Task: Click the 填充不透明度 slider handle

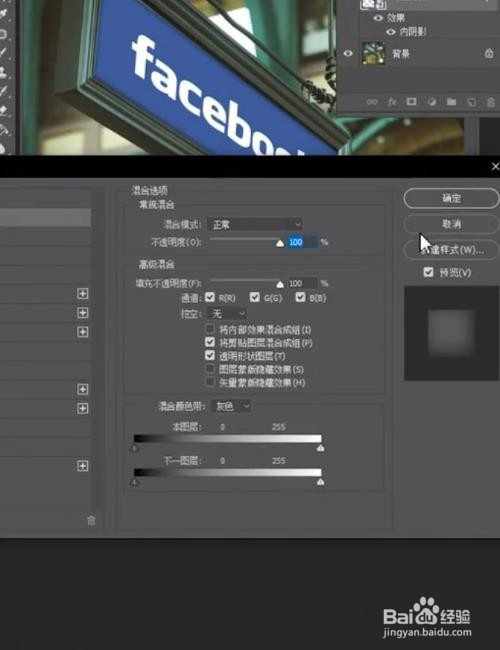Action: [280, 284]
